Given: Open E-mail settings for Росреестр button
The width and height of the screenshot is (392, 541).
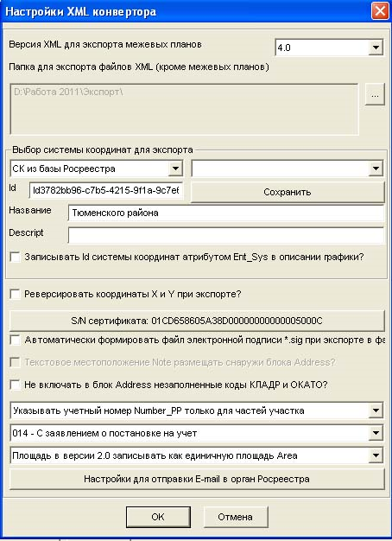Looking at the screenshot, I should (x=197, y=479).
